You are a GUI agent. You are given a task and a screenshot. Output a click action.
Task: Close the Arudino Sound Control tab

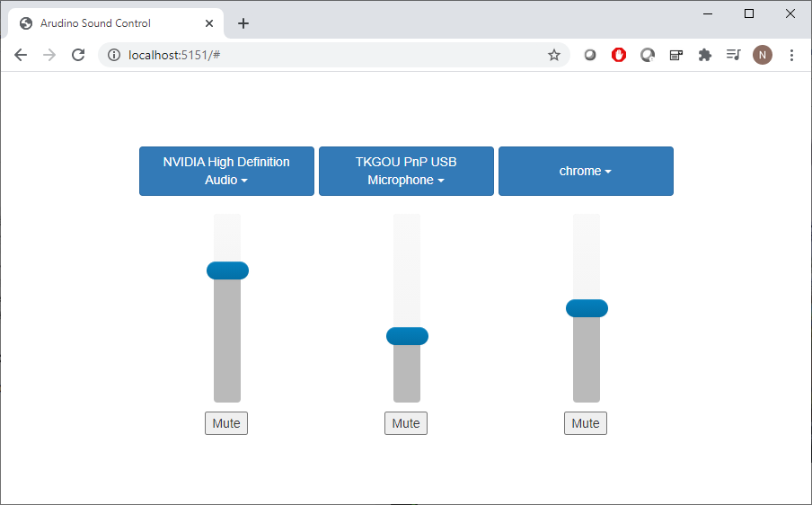click(209, 23)
